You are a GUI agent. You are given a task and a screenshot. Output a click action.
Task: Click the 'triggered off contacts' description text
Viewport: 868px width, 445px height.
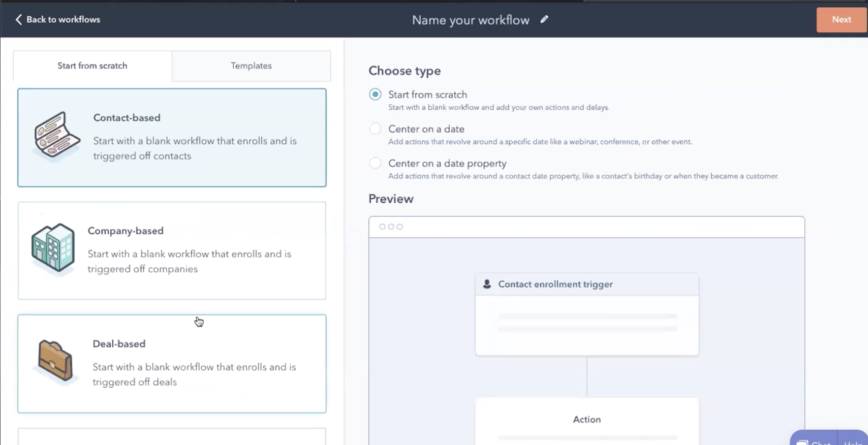(x=142, y=156)
